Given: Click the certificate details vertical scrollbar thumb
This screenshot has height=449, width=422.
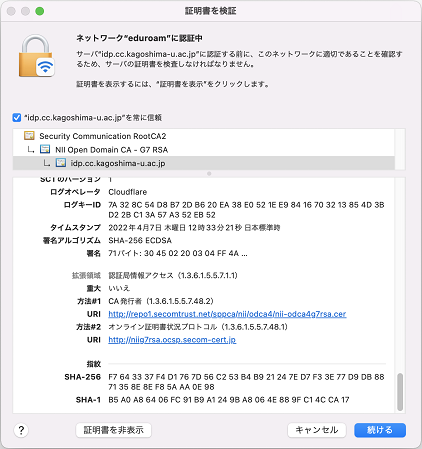Looking at the screenshot, I should click(x=400, y=392).
